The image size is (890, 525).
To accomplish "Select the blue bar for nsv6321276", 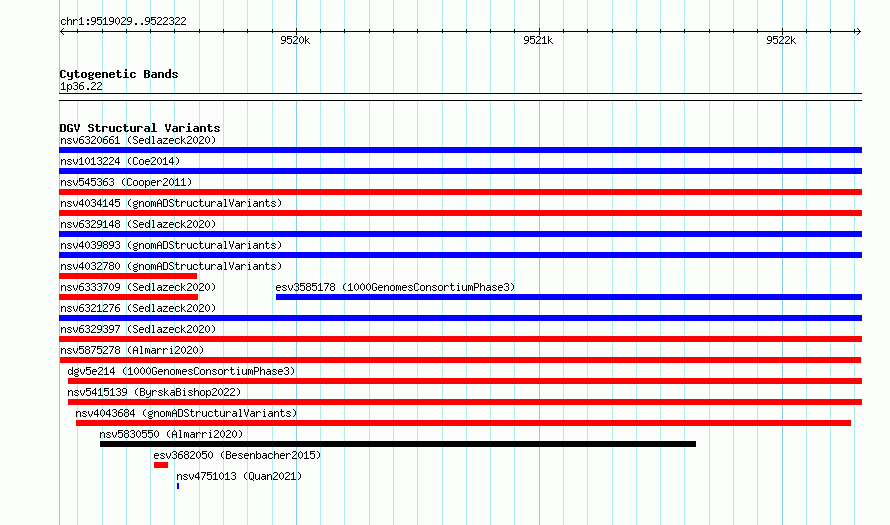I will [460, 318].
